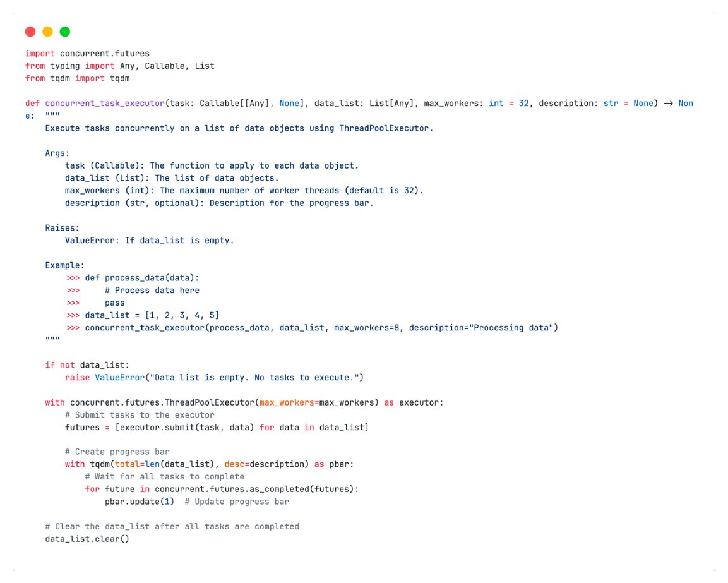Click the "description: str = None" parameter
728x583 pixels.
[x=596, y=103]
